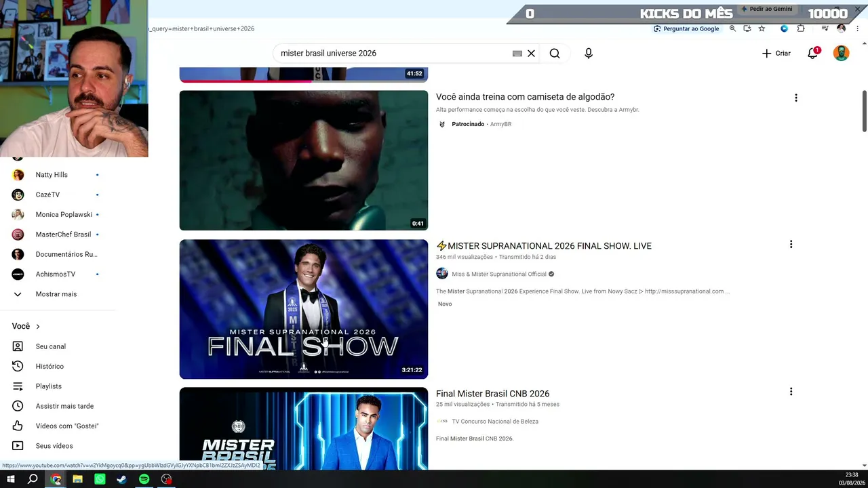Open File Explorer from the taskbar
The width and height of the screenshot is (868, 488).
tap(78, 479)
